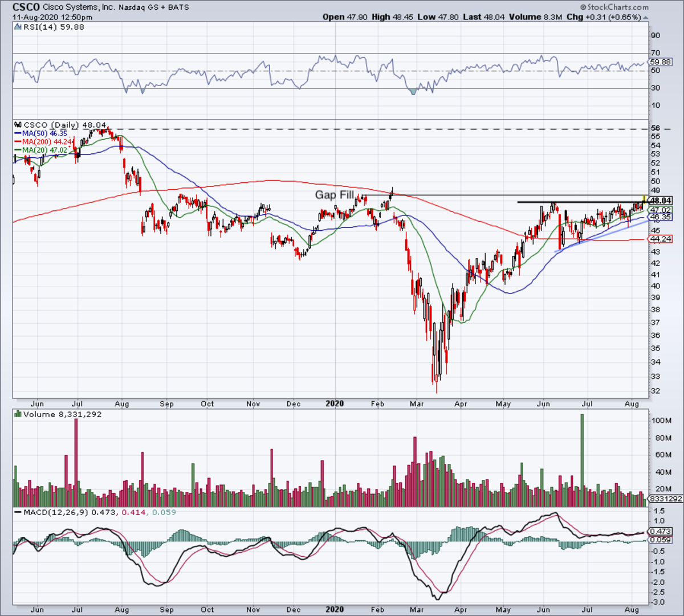Click the black line icon beside MACD(12,26,9)

click(18, 512)
